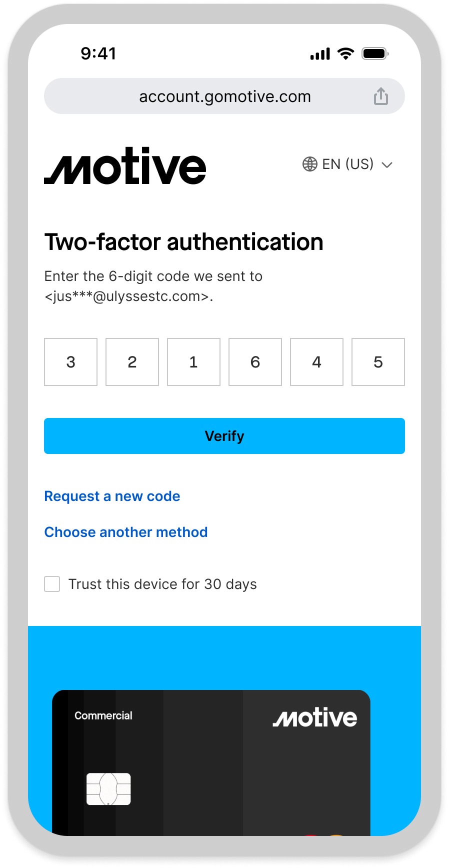Click Request a new code link
Image resolution: width=449 pixels, height=868 pixels.
point(112,496)
